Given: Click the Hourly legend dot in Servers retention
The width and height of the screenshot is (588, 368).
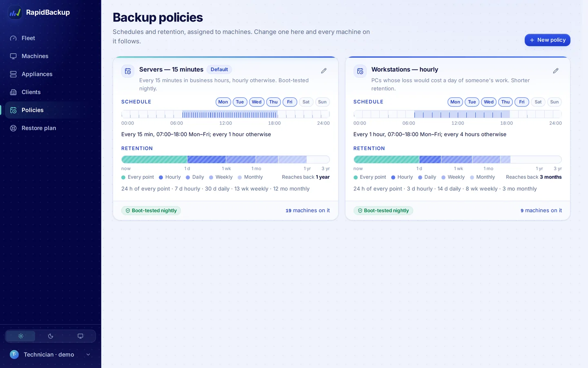Looking at the screenshot, I should click(x=161, y=177).
